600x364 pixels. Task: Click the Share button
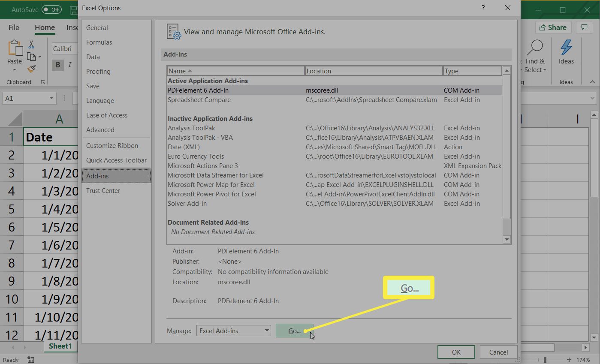pos(553,27)
